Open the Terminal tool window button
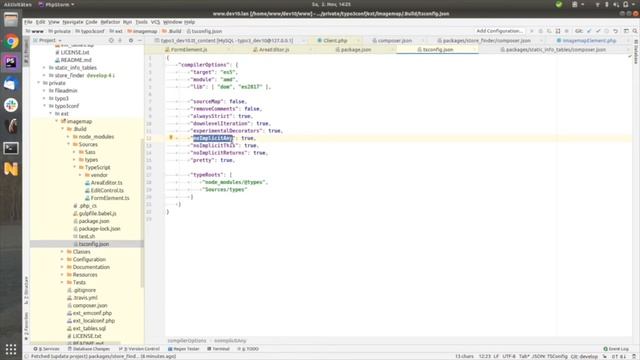The width and height of the screenshot is (640, 360). click(218, 349)
